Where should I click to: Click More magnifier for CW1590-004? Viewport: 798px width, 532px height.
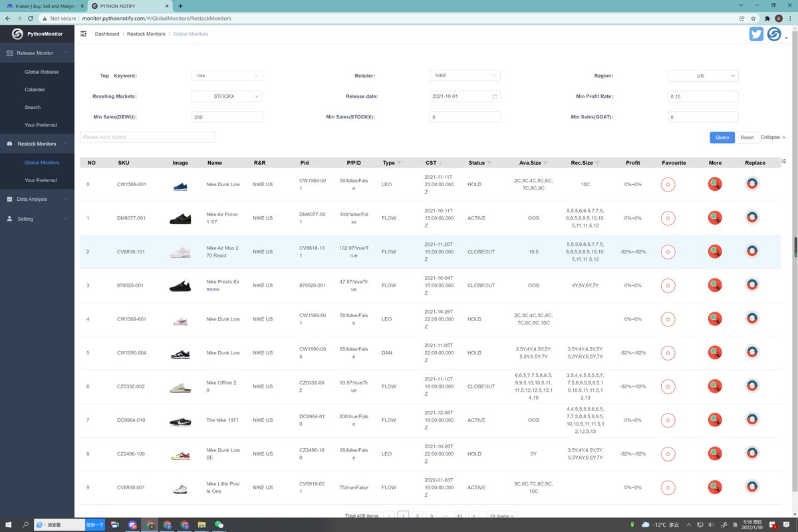pos(715,352)
